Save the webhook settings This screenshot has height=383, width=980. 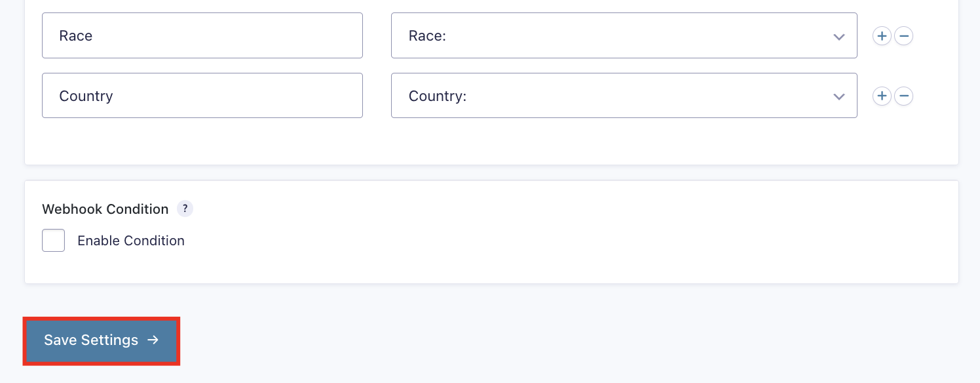point(102,340)
